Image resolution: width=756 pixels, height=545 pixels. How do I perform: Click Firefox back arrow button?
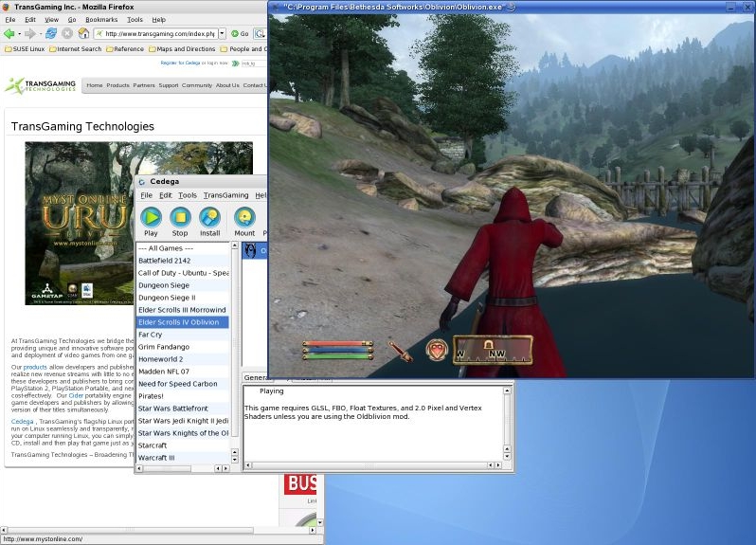(9, 34)
